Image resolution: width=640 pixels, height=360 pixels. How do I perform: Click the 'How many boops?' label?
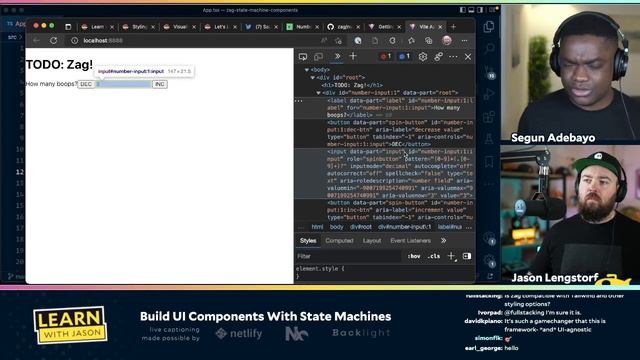51,84
